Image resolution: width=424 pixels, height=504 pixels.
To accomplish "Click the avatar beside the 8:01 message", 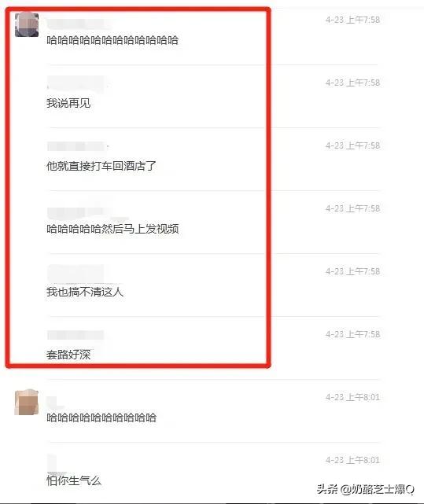I will pos(27,403).
